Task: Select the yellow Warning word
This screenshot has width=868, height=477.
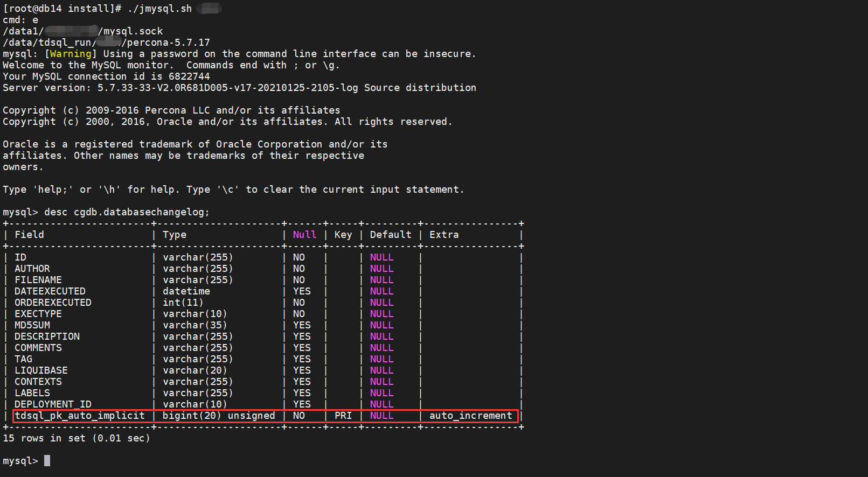Action: click(x=71, y=54)
